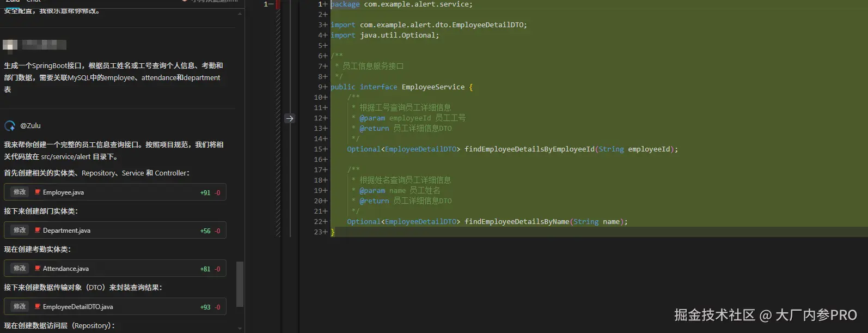868x333 pixels.
Task: Click the apply-change arrow in diff gutter
Action: 290,118
